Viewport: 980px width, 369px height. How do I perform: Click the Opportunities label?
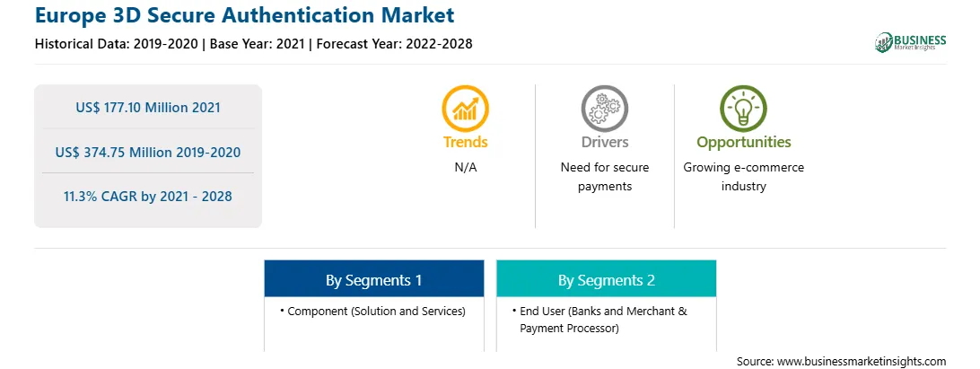(x=744, y=143)
